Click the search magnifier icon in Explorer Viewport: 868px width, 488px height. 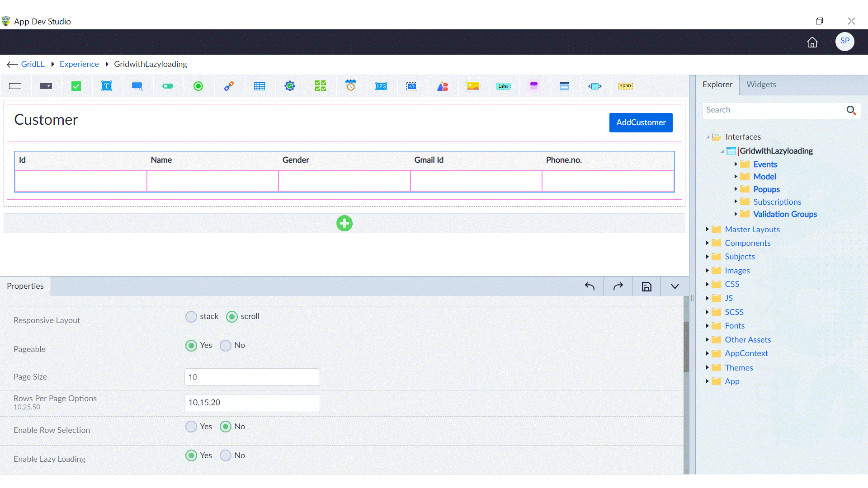851,110
